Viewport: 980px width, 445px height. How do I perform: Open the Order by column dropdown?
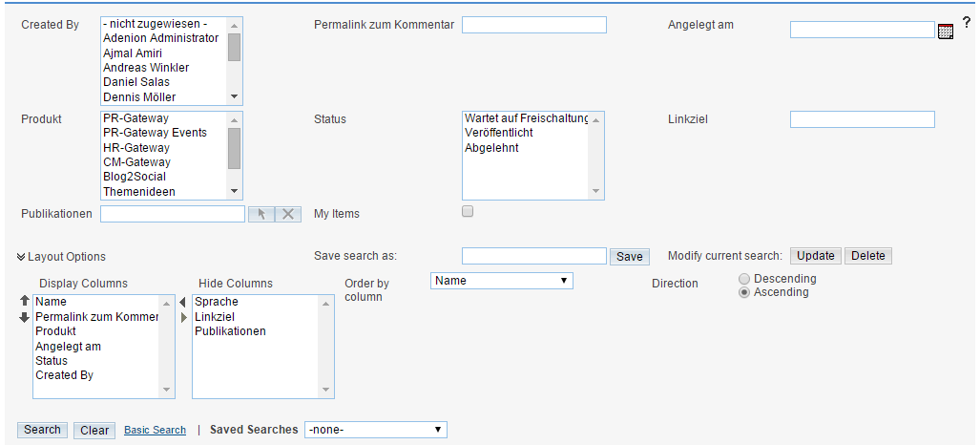502,281
